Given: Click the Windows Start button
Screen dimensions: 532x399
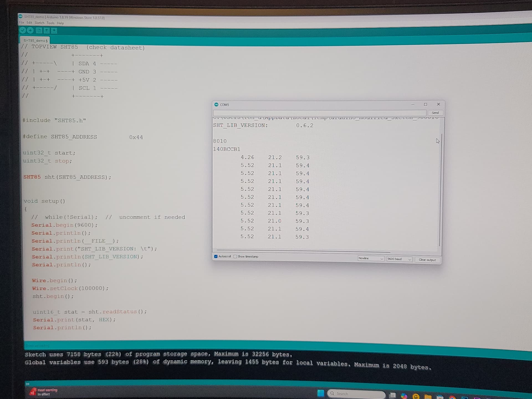Looking at the screenshot, I should pos(321,393).
